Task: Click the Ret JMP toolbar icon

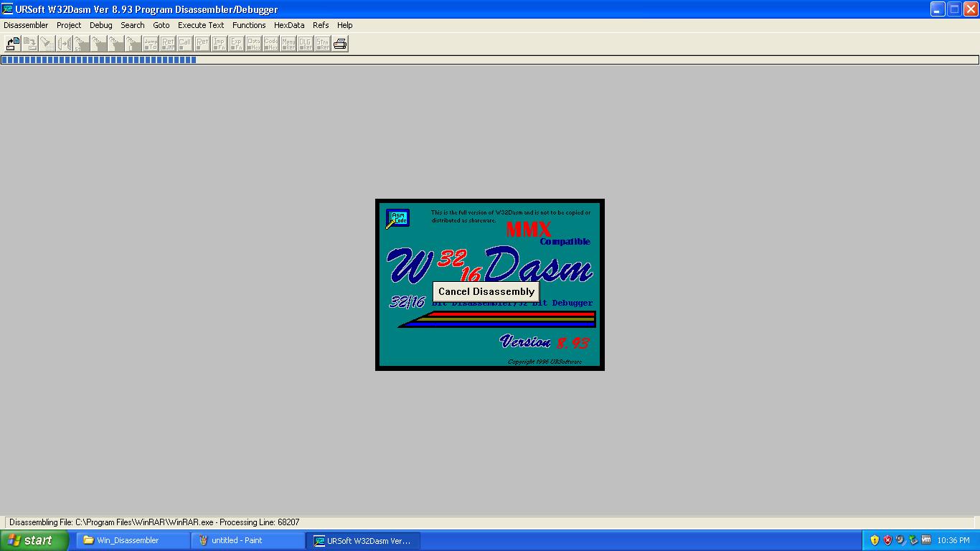Action: pyautogui.click(x=167, y=44)
